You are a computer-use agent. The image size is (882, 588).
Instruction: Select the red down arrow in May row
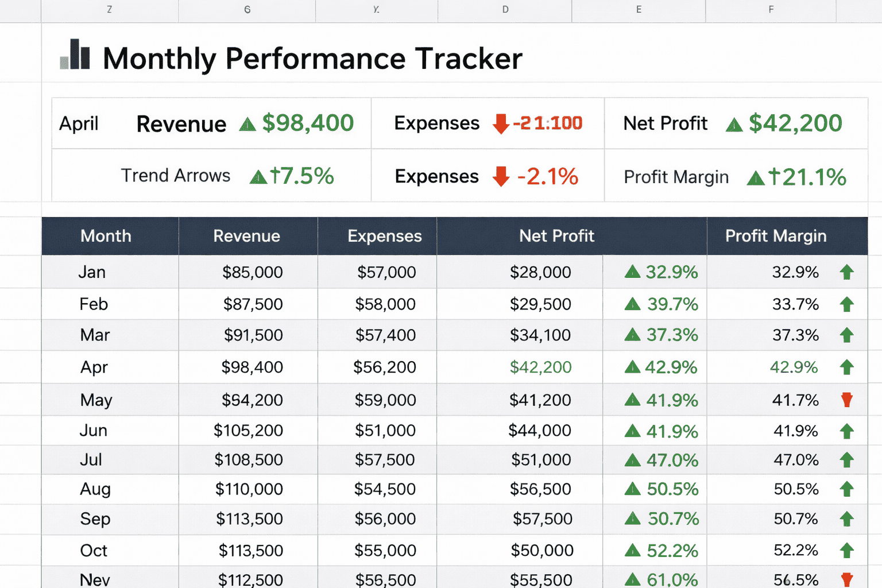coord(846,400)
